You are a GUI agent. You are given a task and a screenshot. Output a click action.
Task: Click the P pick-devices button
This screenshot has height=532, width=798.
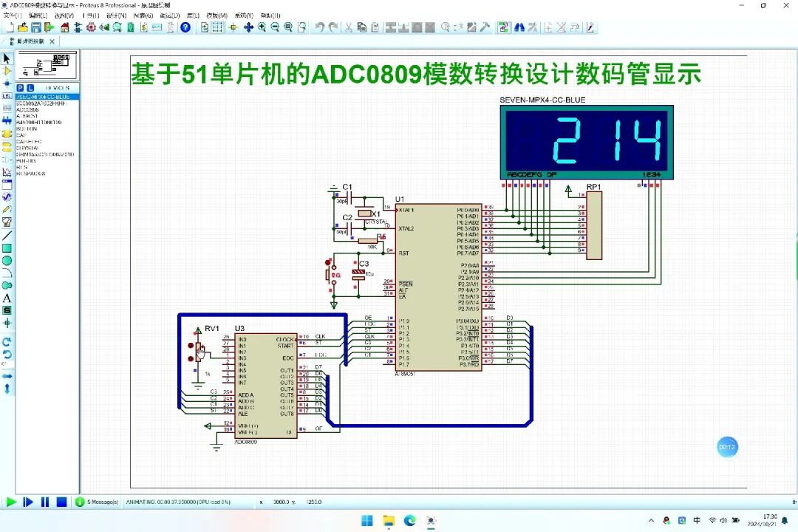20,87
